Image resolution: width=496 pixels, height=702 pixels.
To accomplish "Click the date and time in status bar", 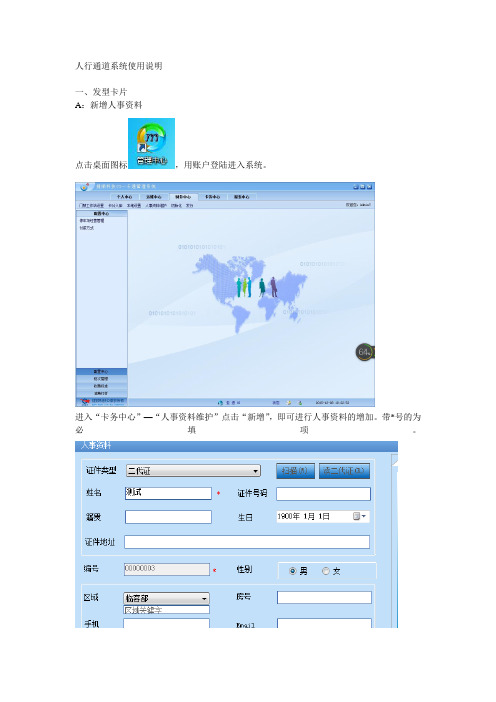I will [x=332, y=402].
